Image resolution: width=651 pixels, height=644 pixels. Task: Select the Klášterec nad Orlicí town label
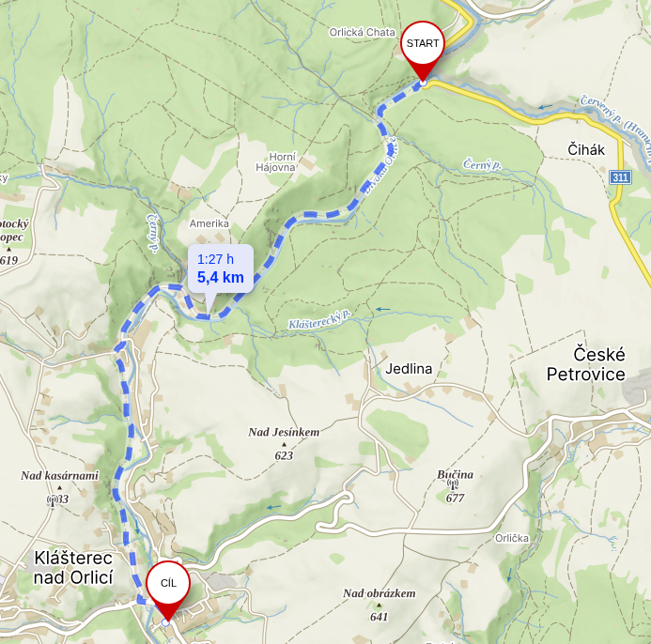tap(73, 568)
